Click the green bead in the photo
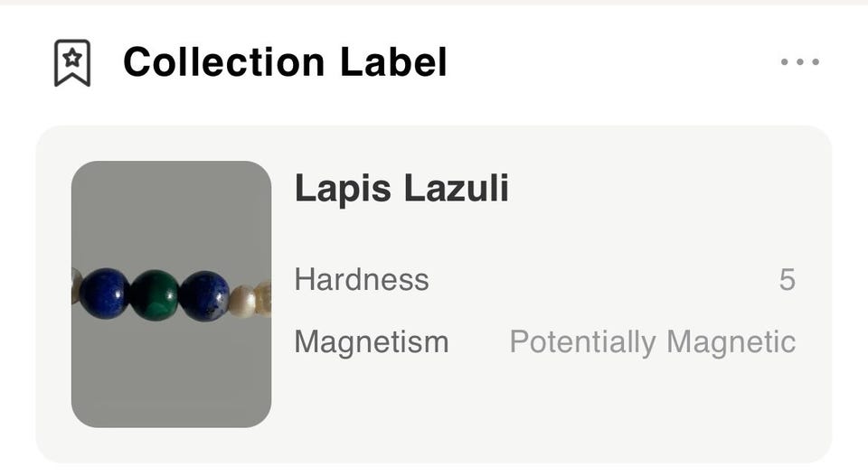Image resolution: width=868 pixels, height=476 pixels. [x=154, y=295]
